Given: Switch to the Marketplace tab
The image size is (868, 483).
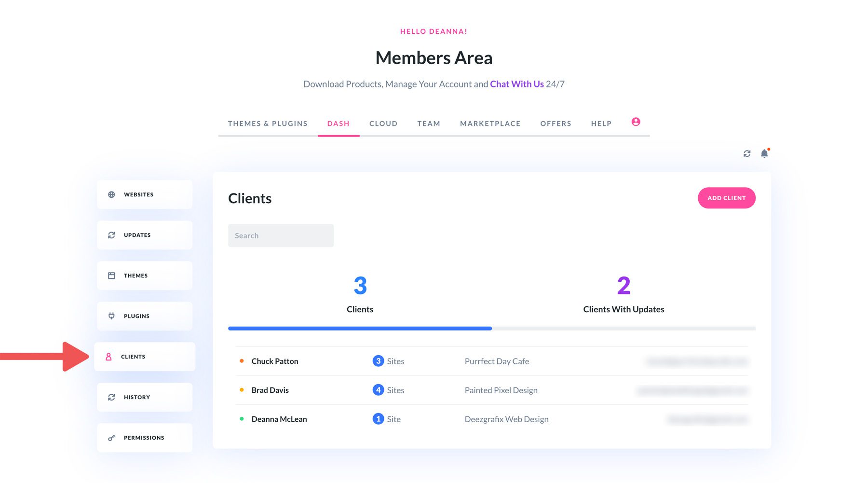Looking at the screenshot, I should 490,124.
